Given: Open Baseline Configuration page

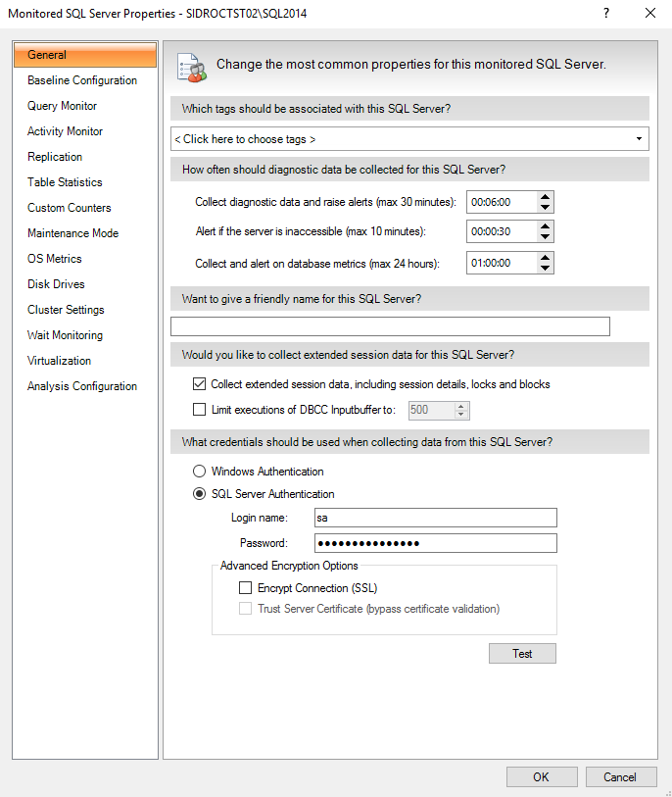Looking at the screenshot, I should coord(82,80).
